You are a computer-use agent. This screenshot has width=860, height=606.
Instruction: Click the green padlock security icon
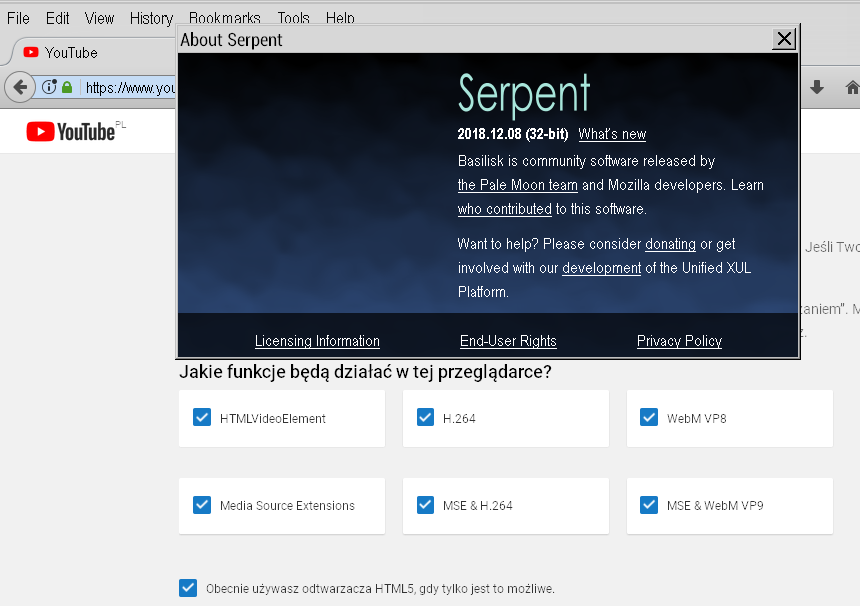point(67,87)
